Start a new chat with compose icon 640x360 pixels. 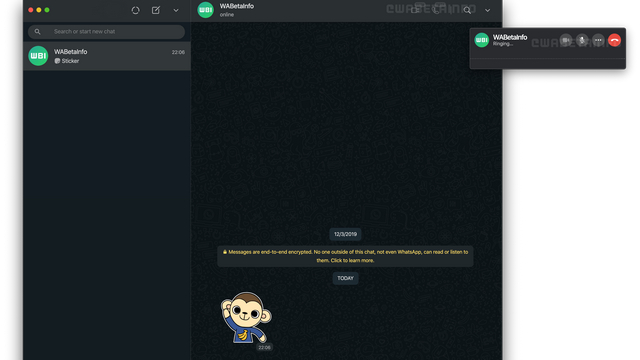[156, 10]
